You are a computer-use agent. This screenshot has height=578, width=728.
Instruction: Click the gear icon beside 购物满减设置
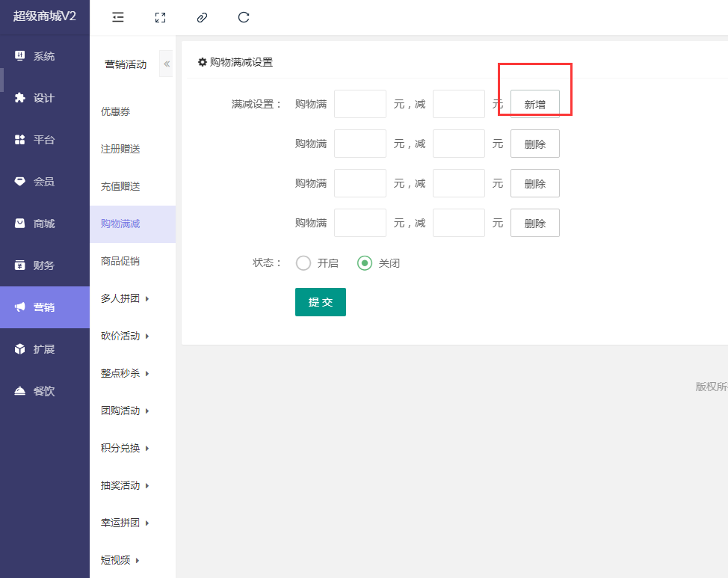[x=203, y=62]
